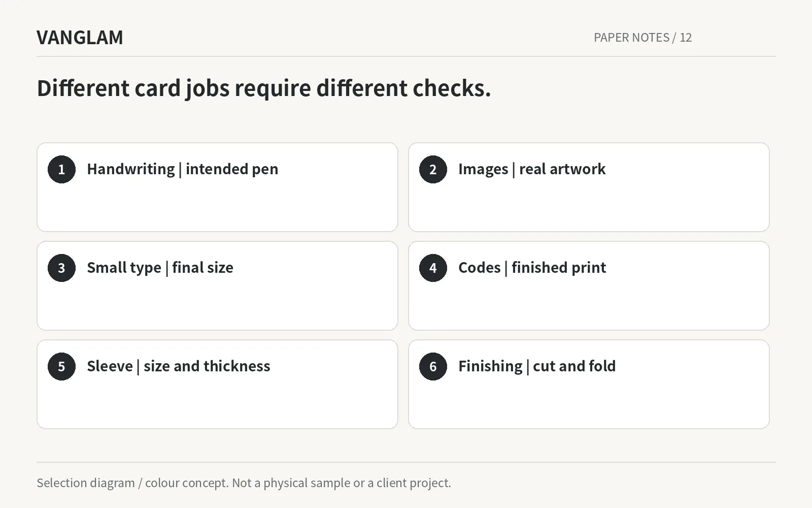
Task: Select the Images real artwork label
Action: [x=532, y=169]
